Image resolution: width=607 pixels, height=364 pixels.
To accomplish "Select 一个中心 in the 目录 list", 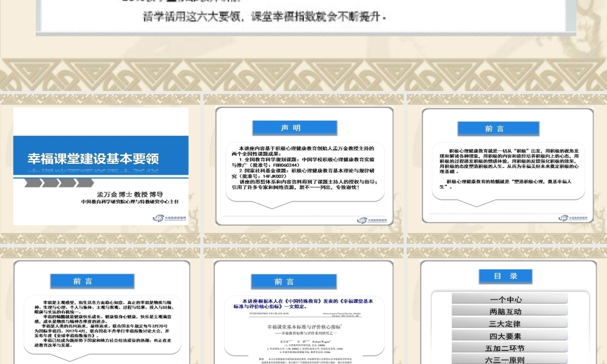I will (509, 299).
